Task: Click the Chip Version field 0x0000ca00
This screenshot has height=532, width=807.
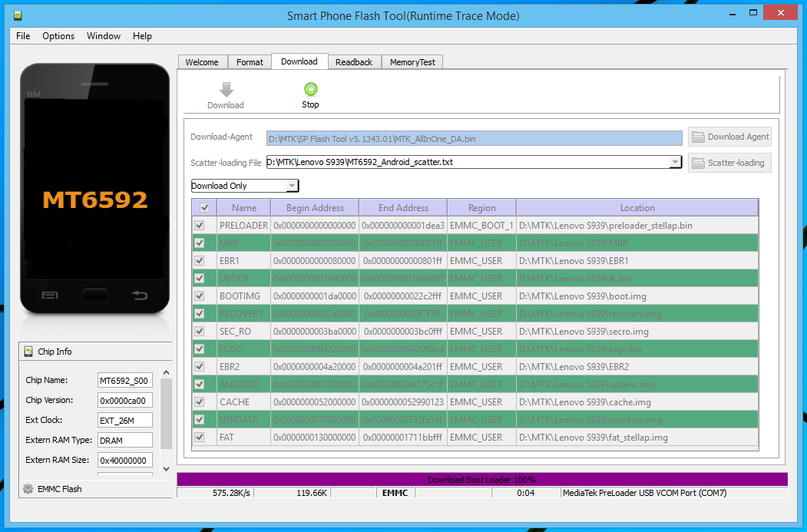Action: (125, 400)
